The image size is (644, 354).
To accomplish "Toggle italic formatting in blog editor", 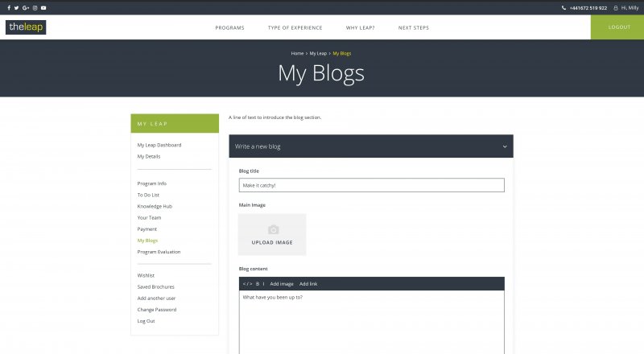I will click(264, 284).
